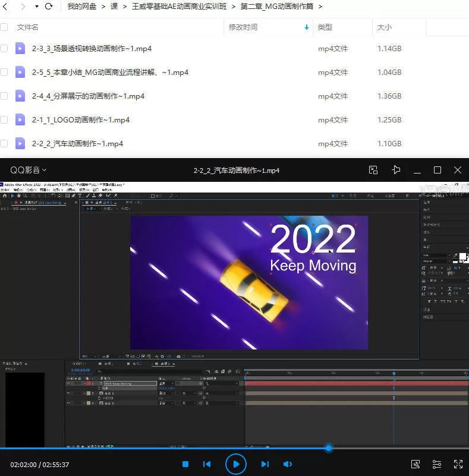Navigate to 王威零基础AE动画商业实训班 folder breadcrumb

tap(180, 7)
